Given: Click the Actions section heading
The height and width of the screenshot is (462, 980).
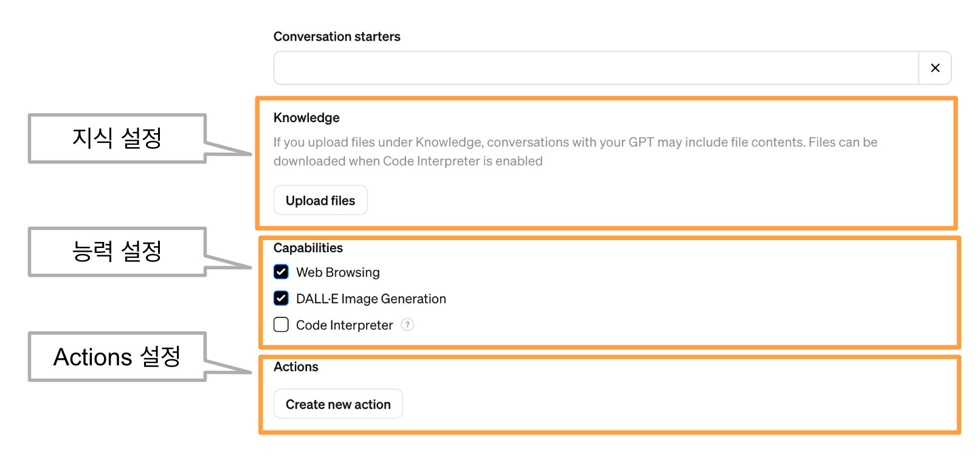Looking at the screenshot, I should click(296, 367).
